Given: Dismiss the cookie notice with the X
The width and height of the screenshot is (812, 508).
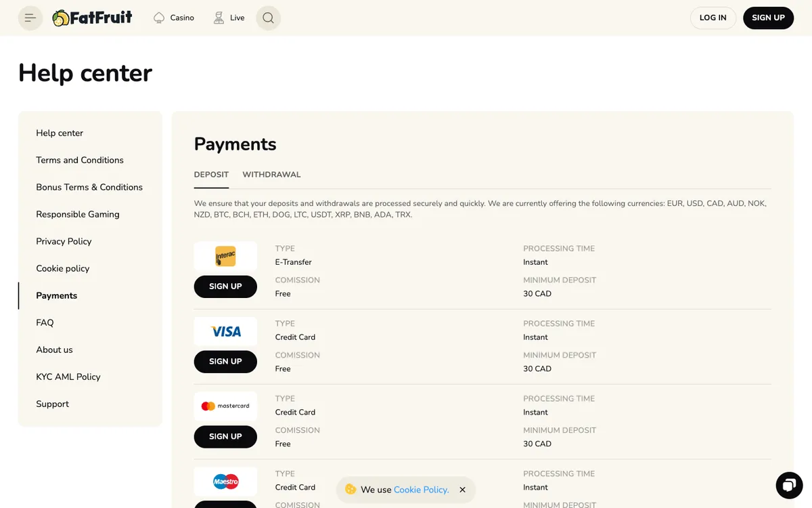Looking at the screenshot, I should pos(462,490).
